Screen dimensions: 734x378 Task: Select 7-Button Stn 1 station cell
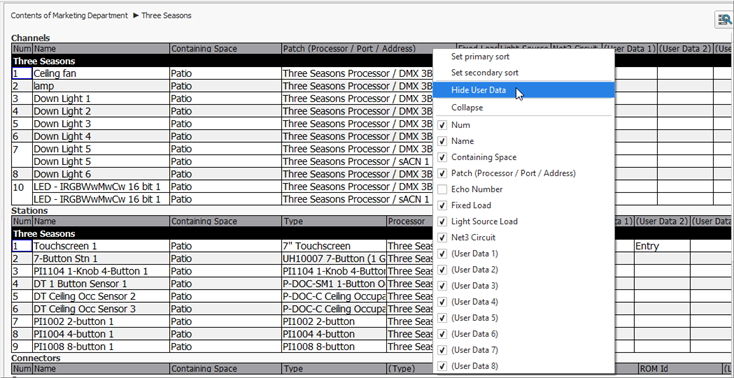[x=101, y=259]
